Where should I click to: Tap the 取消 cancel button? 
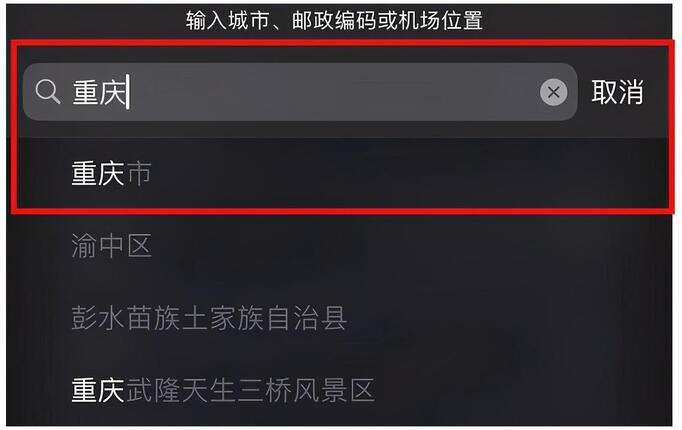coord(617,92)
